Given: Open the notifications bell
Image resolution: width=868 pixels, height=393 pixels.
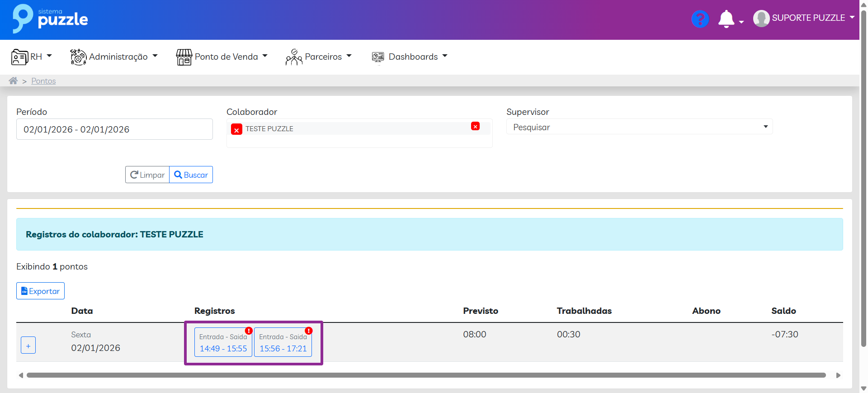Looking at the screenshot, I should pyautogui.click(x=726, y=19).
